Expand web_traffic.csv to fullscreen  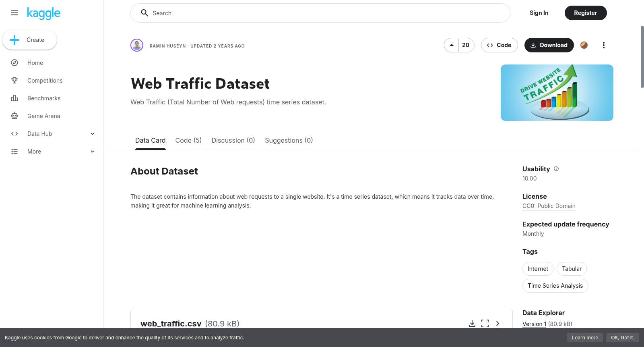[x=485, y=324]
